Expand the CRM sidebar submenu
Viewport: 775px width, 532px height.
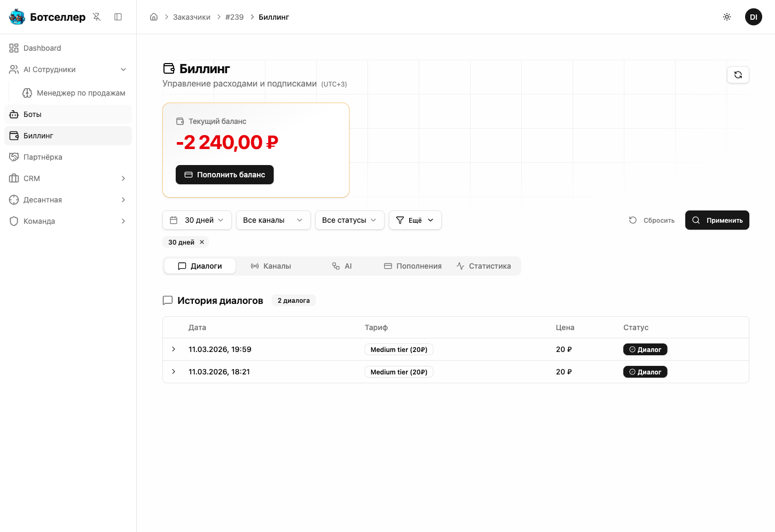pos(123,178)
